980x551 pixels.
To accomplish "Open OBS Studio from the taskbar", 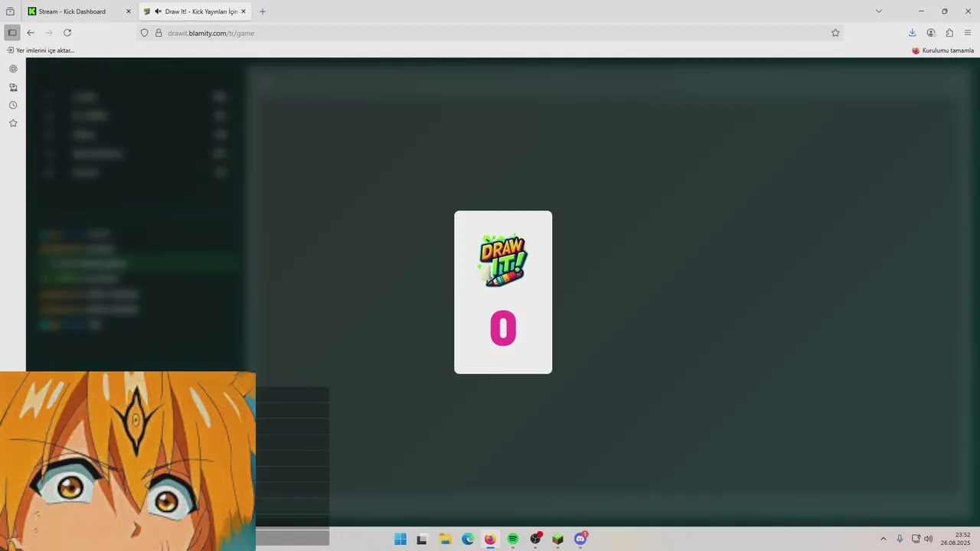I will coord(536,539).
